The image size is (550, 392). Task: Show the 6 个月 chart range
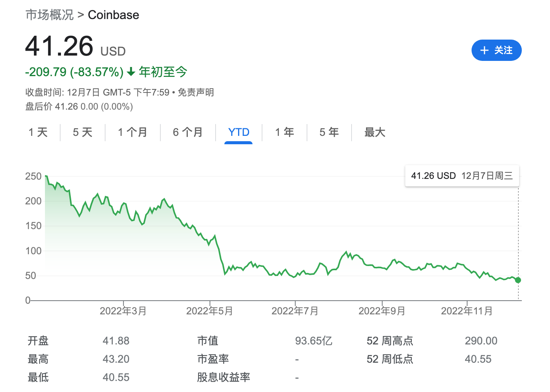pos(188,132)
